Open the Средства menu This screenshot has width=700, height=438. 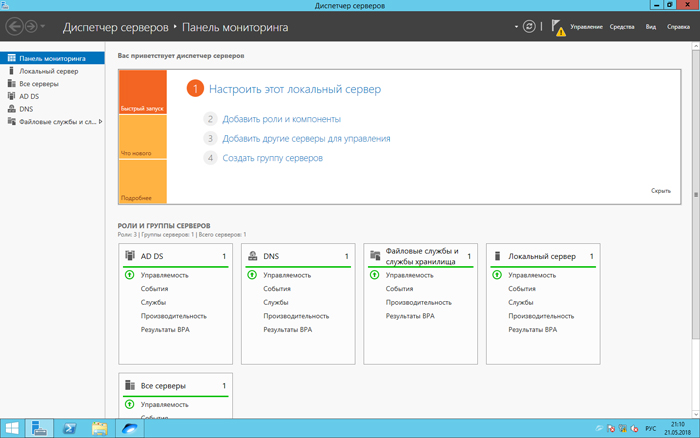pyautogui.click(x=622, y=28)
